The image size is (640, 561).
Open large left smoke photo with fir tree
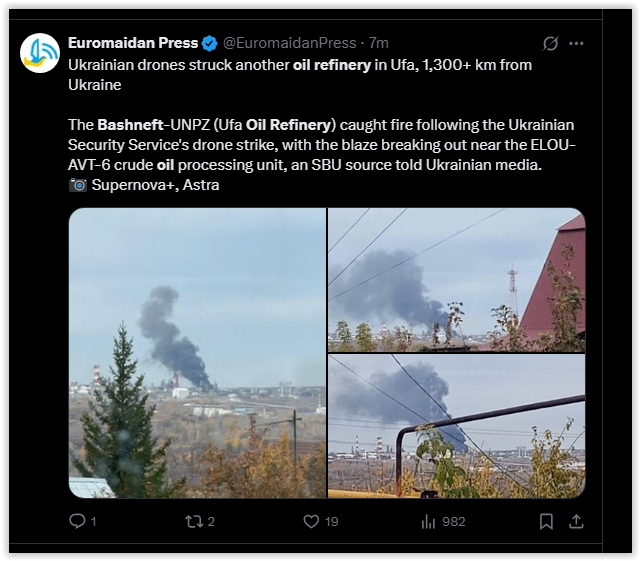[198, 353]
